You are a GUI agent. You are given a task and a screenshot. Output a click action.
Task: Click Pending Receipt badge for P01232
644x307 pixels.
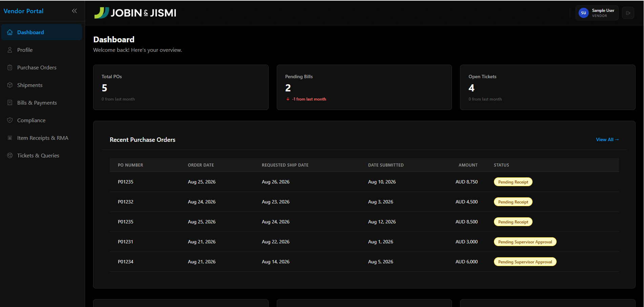click(x=513, y=202)
